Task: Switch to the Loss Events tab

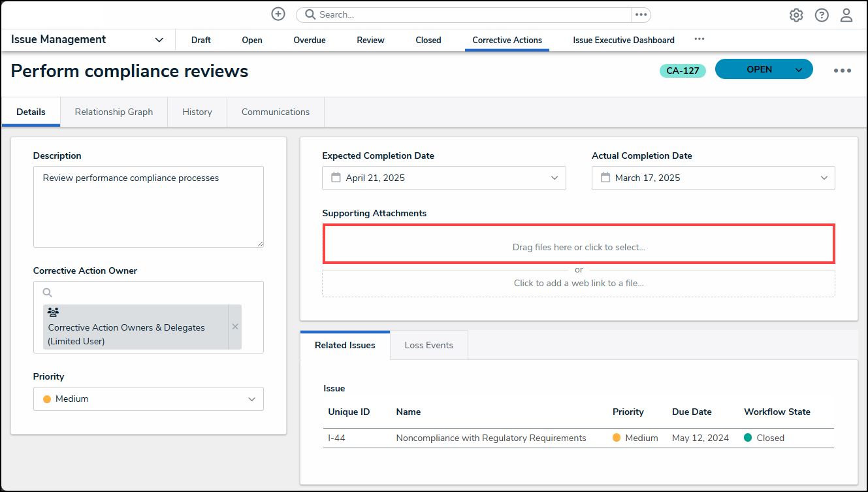Action: coord(428,345)
